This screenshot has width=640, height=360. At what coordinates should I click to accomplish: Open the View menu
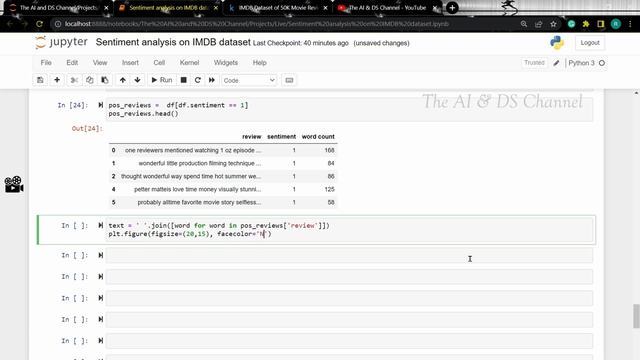click(100, 63)
